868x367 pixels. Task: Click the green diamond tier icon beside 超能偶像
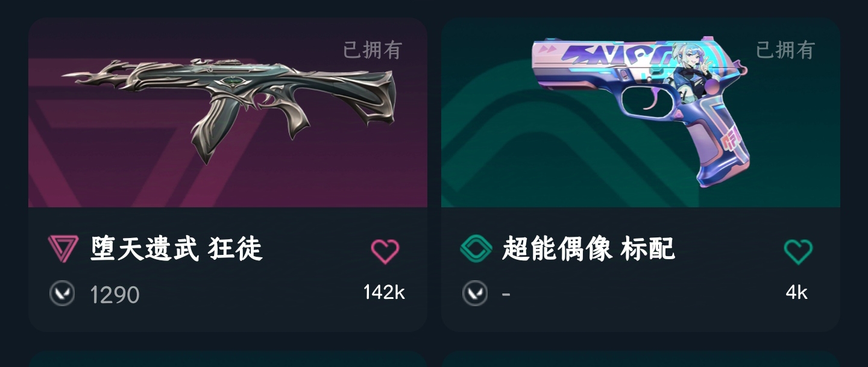476,249
